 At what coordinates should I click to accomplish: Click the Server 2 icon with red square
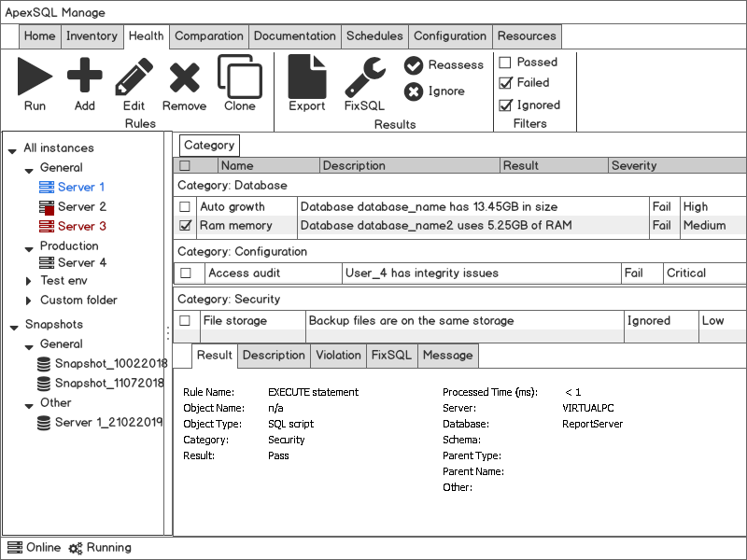click(46, 207)
